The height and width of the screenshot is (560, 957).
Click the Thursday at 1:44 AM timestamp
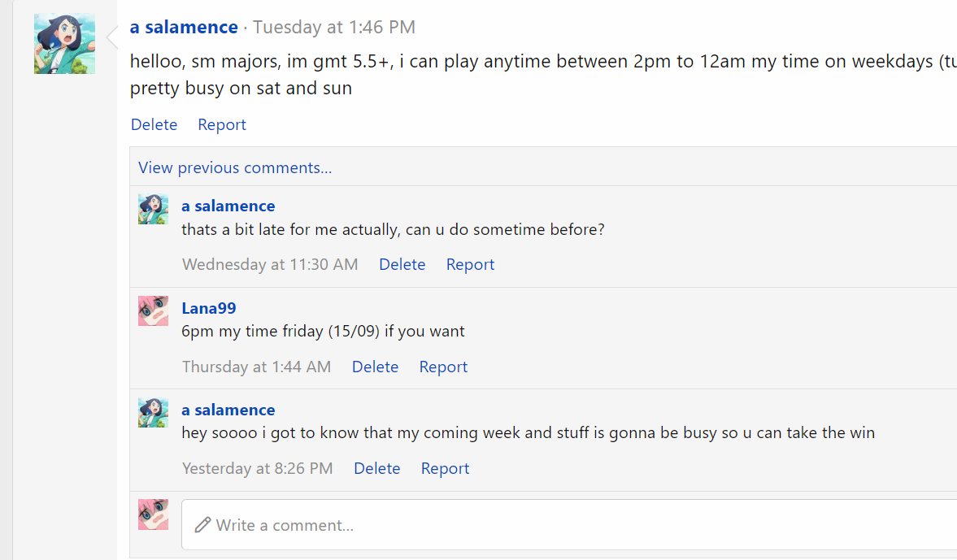click(256, 367)
